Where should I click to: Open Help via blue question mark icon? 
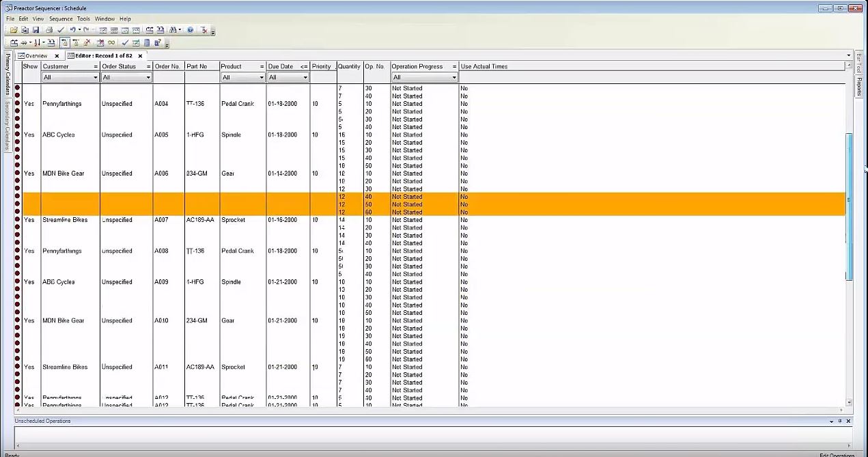point(191,30)
